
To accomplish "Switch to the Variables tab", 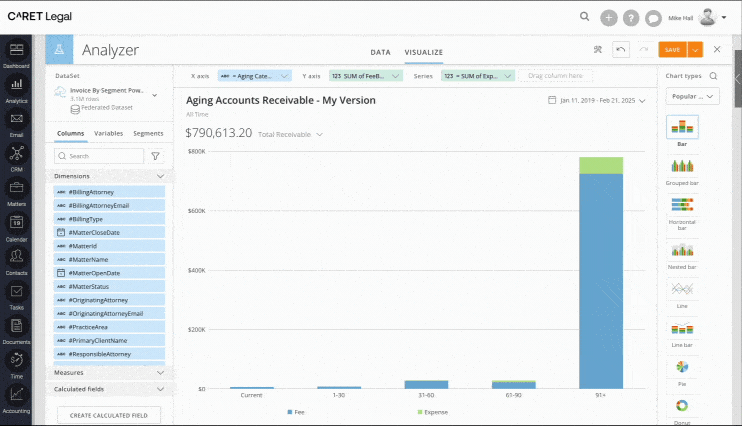I will pos(108,133).
